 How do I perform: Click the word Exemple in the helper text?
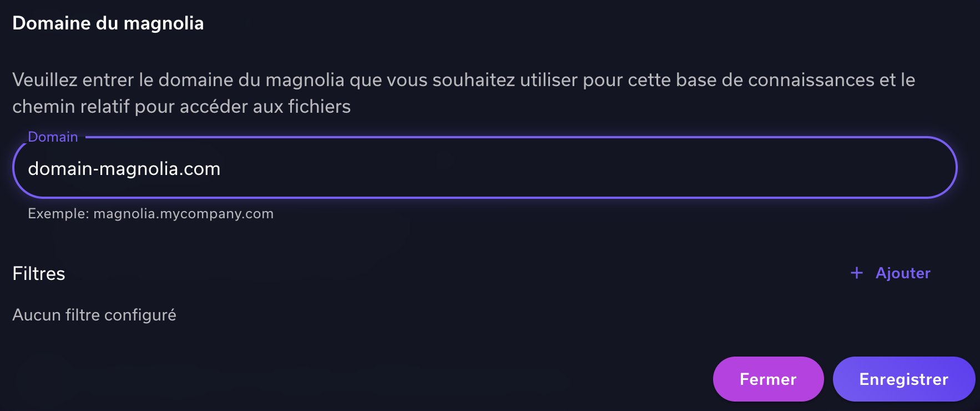coord(58,214)
